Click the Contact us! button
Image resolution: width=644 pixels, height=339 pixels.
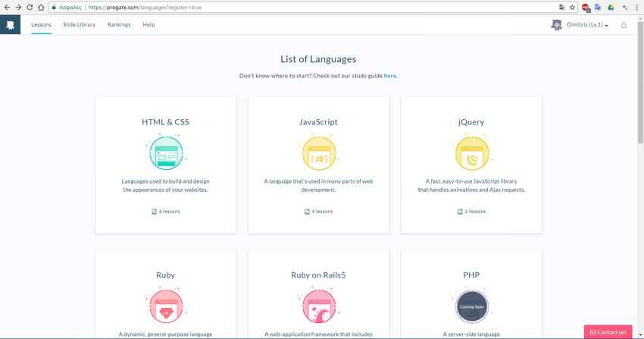(x=608, y=332)
